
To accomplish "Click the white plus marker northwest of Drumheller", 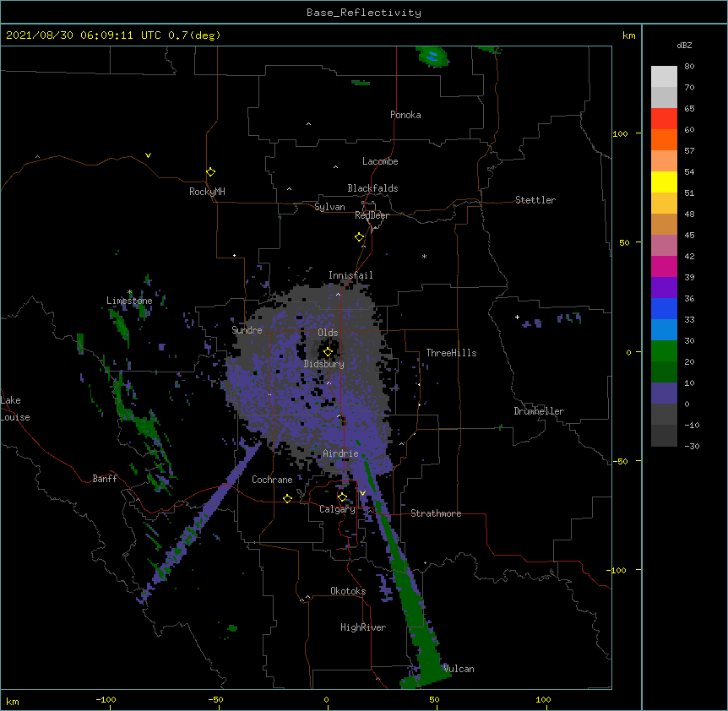I will tap(517, 317).
